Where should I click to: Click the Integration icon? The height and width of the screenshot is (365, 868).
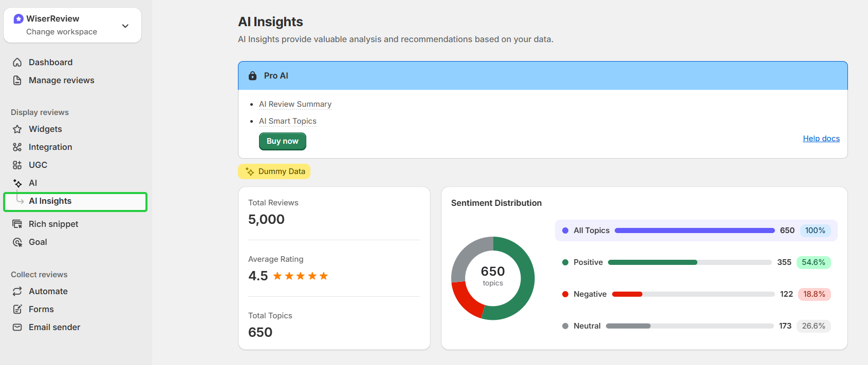(x=17, y=147)
